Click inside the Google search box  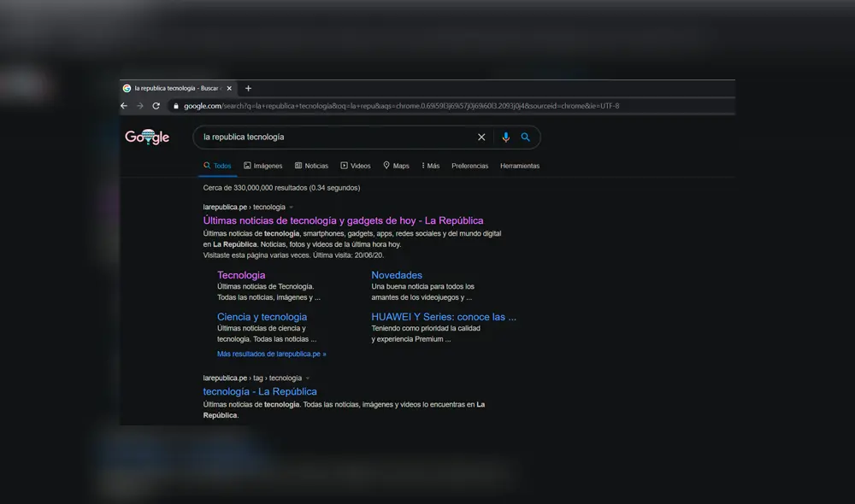(x=333, y=137)
